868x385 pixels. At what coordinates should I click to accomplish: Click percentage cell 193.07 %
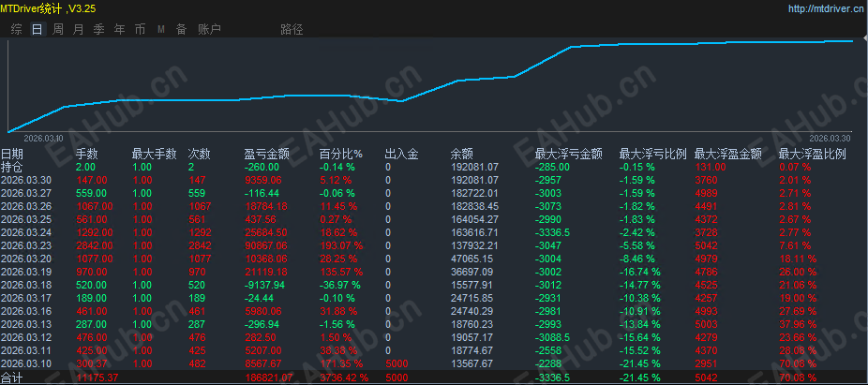[341, 245]
